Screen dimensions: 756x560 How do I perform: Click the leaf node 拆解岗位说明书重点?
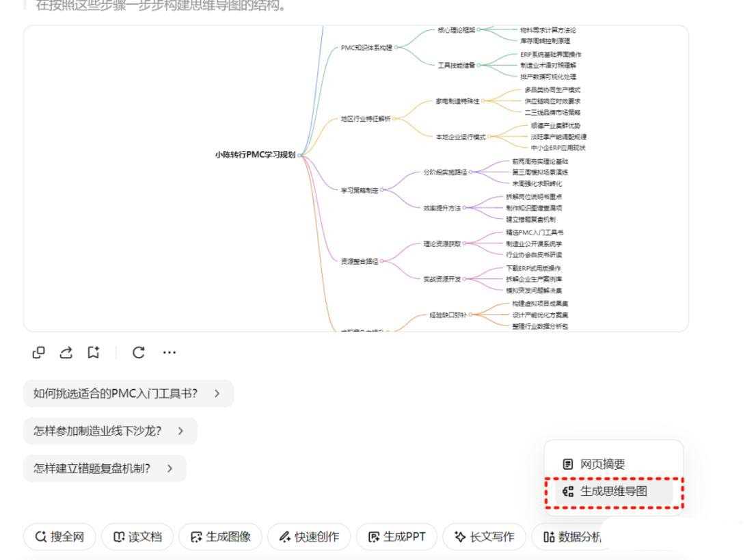[534, 197]
